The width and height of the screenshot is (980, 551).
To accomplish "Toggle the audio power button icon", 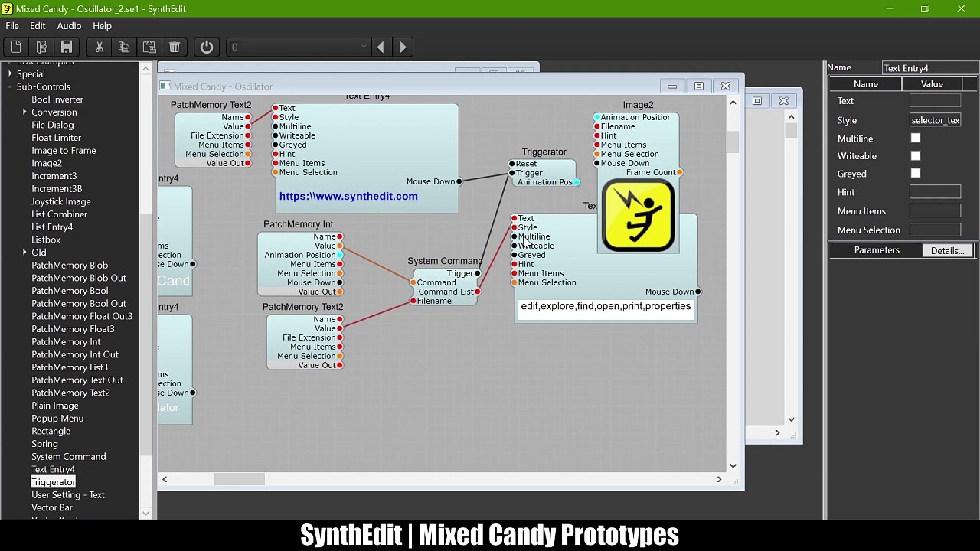I will point(207,47).
